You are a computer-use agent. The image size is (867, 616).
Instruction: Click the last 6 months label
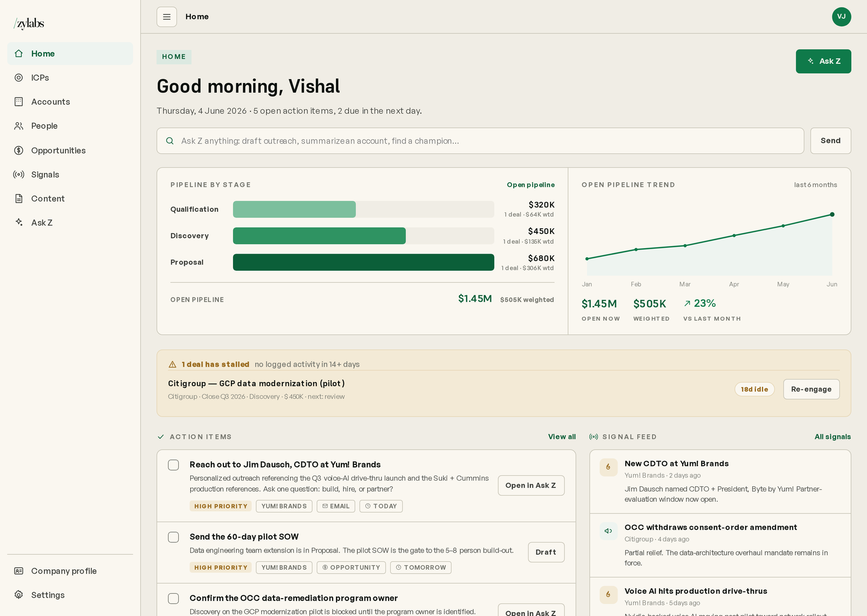point(816,185)
